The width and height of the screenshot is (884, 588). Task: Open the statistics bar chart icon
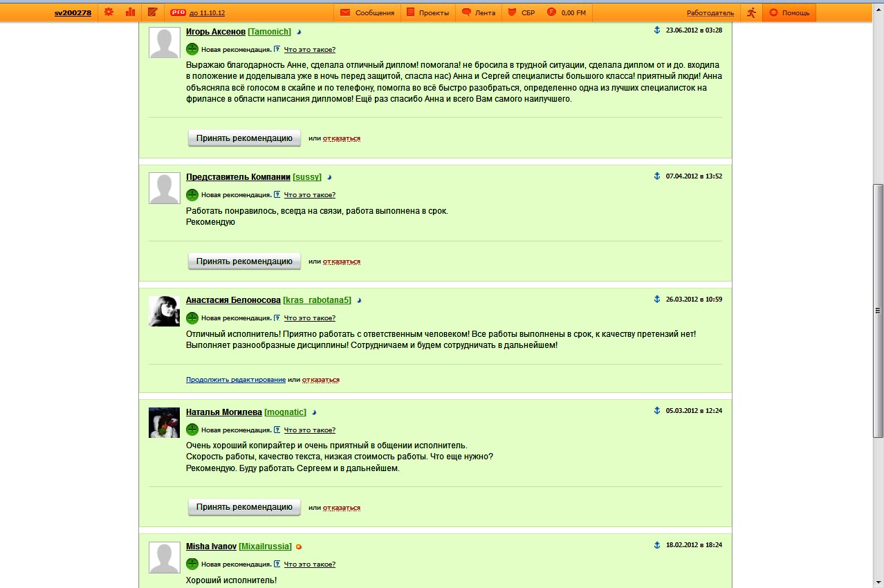tap(130, 12)
